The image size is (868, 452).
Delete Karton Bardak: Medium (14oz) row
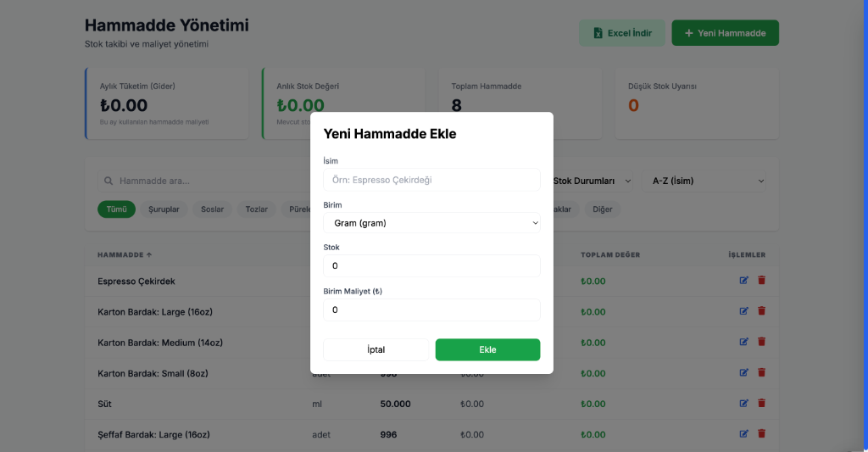[x=761, y=342]
